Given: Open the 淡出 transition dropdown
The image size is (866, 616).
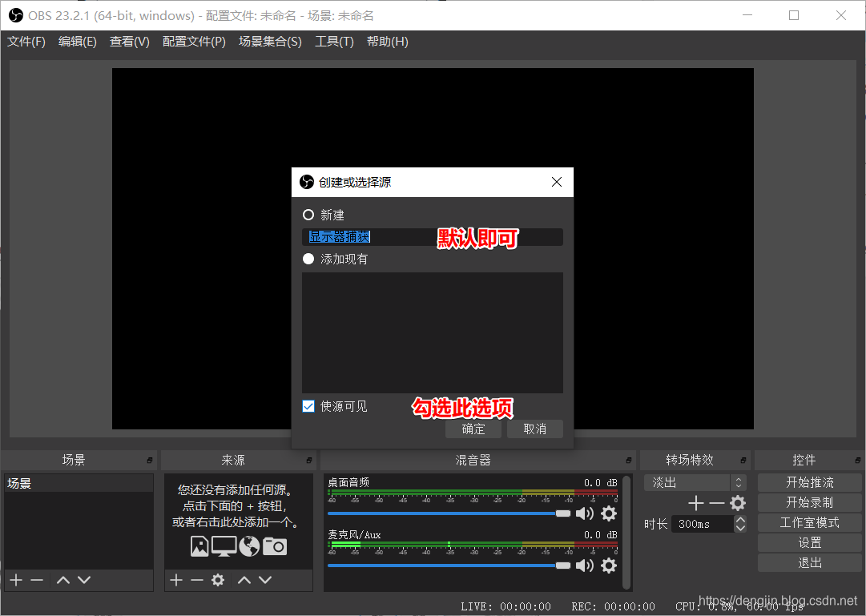Looking at the screenshot, I should tap(695, 482).
